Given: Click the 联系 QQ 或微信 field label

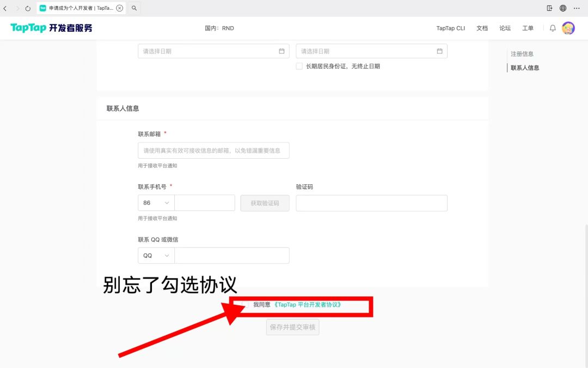Looking at the screenshot, I should [158, 239].
